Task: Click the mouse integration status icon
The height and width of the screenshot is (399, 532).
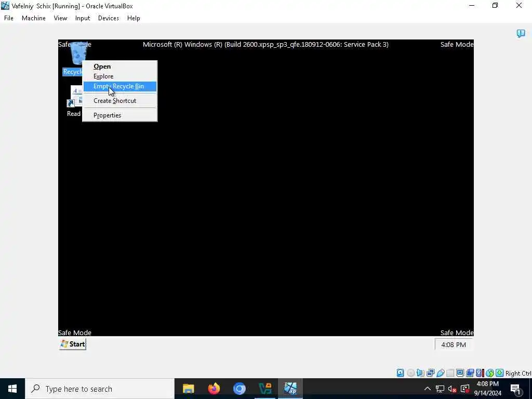Action: pos(490,373)
